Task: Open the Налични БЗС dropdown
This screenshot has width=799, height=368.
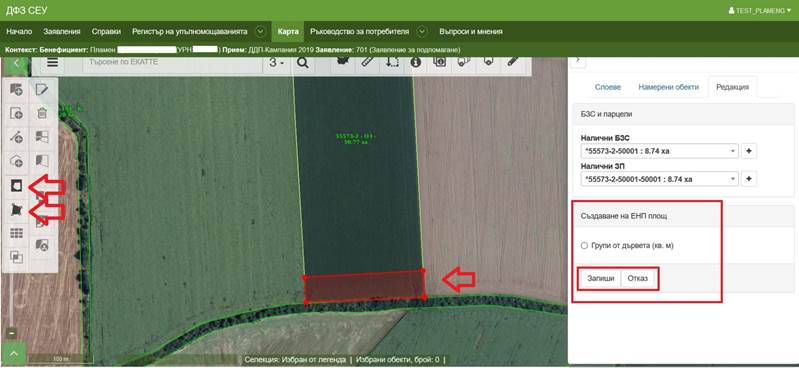Action: pos(660,151)
